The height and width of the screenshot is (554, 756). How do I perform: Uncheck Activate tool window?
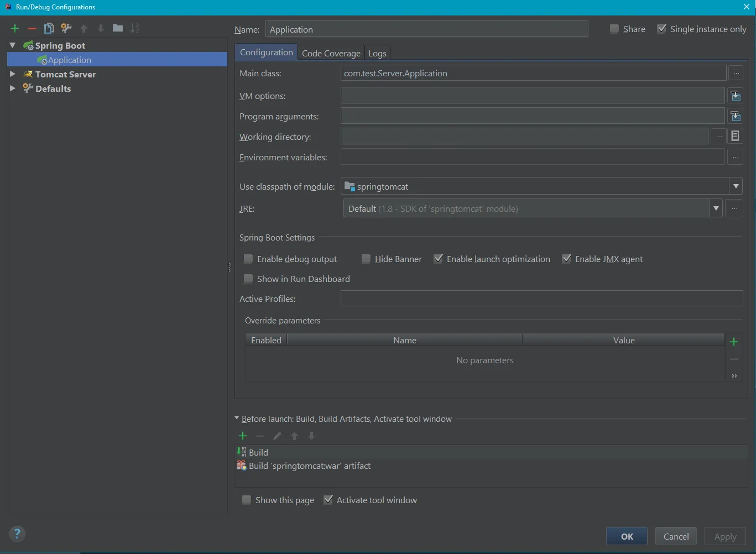point(328,500)
